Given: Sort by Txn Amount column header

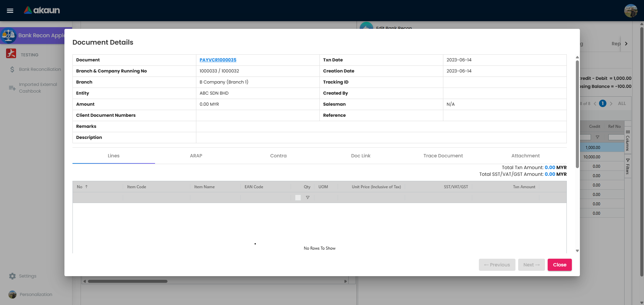Looking at the screenshot, I should tap(524, 187).
